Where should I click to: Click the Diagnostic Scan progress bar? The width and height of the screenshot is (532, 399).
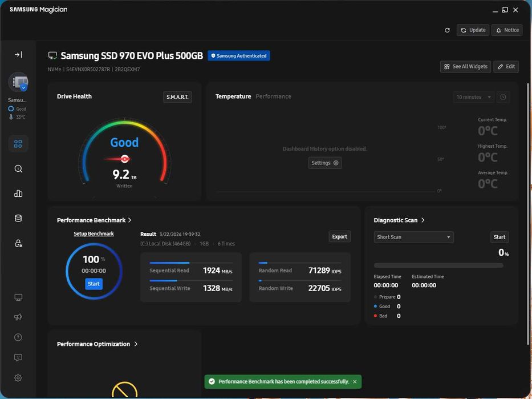click(438, 265)
